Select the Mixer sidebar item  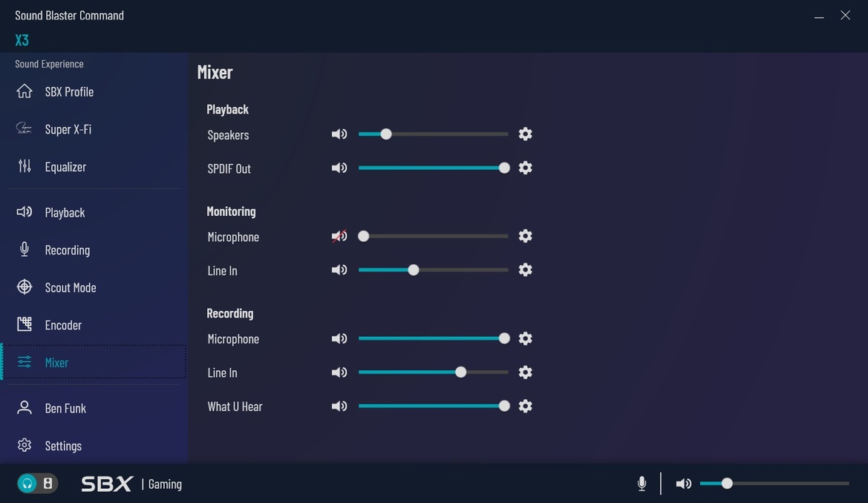94,363
